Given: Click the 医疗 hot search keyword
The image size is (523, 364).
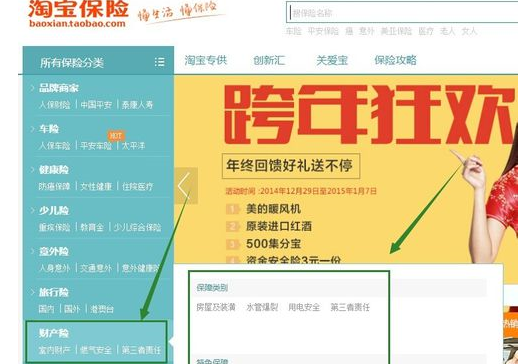Looking at the screenshot, I should (x=426, y=31).
